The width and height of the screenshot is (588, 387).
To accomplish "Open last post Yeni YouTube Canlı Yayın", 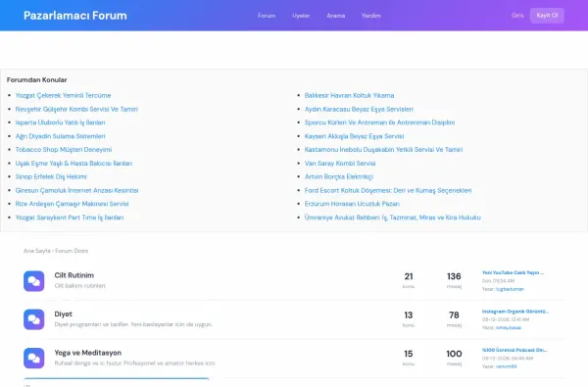I will click(x=513, y=272).
